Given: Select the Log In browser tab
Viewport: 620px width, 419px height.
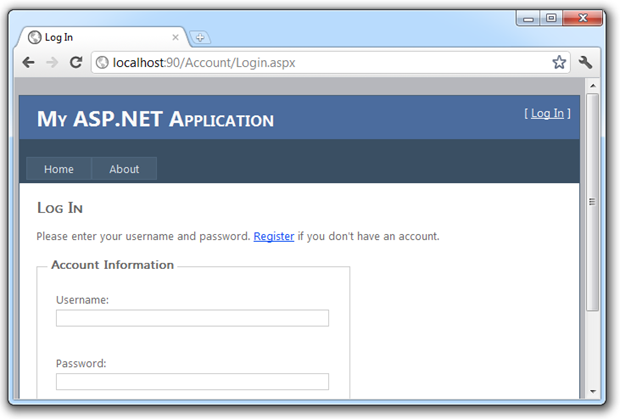Looking at the screenshot, I should click(x=103, y=37).
